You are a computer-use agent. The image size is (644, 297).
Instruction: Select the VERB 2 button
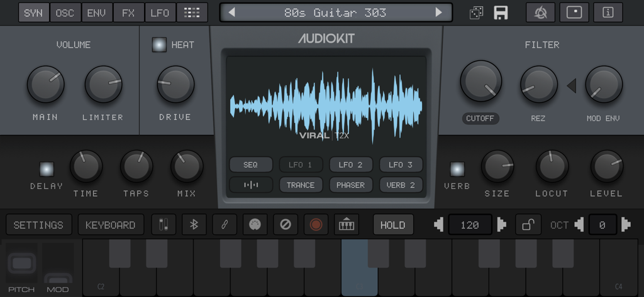[401, 185]
